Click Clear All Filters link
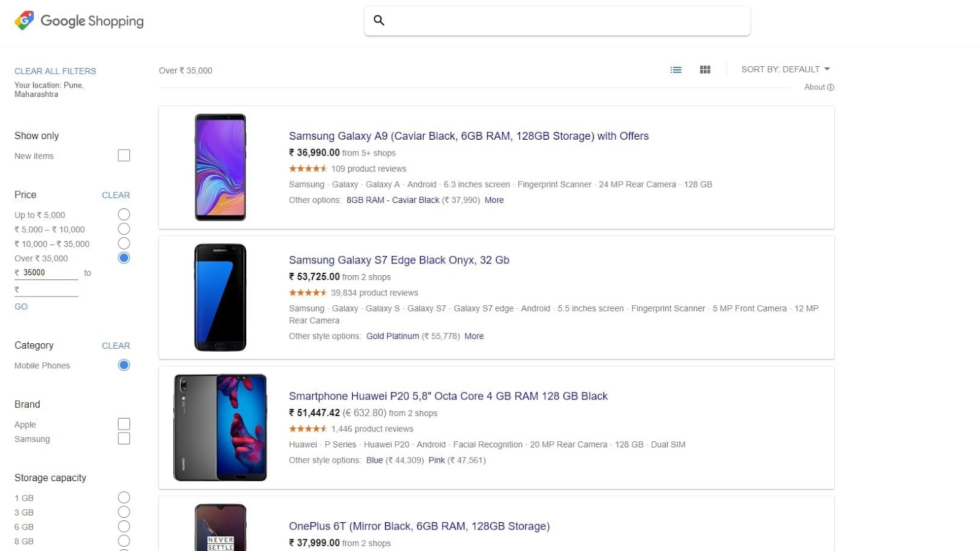 (x=55, y=71)
